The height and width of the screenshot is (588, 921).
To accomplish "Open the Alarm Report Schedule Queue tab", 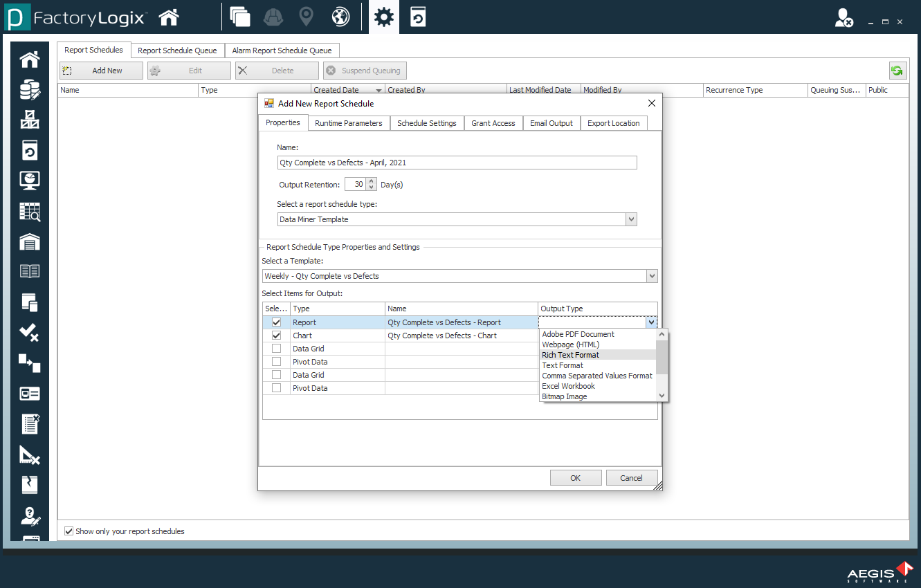I will click(x=282, y=50).
